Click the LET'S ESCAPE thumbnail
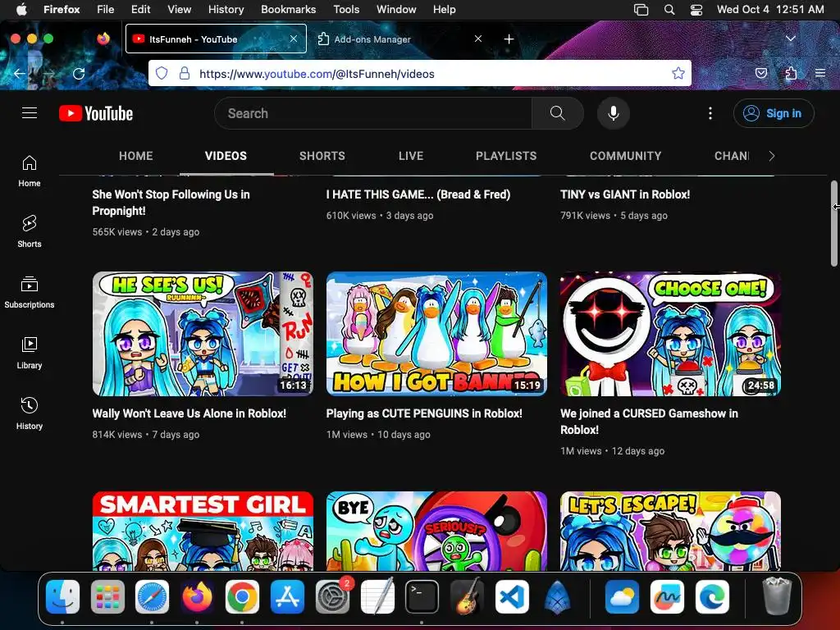 [670, 531]
